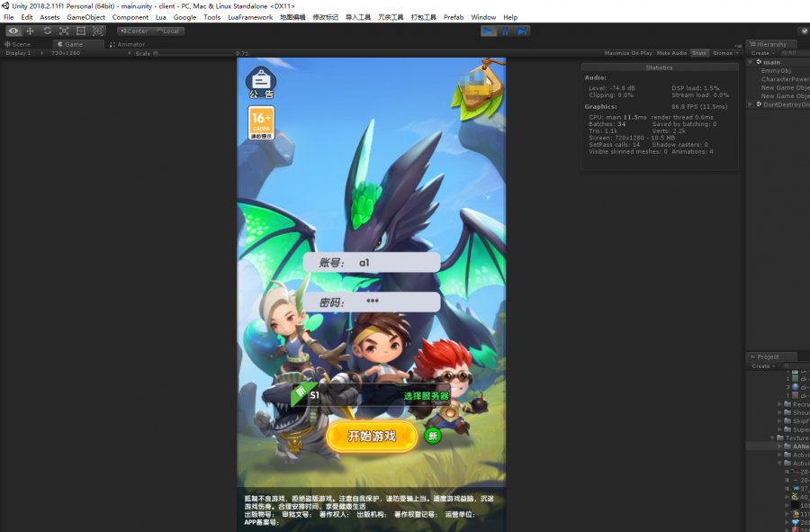Open the Game view pane options menu
The width and height of the screenshot is (810, 532).
coord(739,45)
